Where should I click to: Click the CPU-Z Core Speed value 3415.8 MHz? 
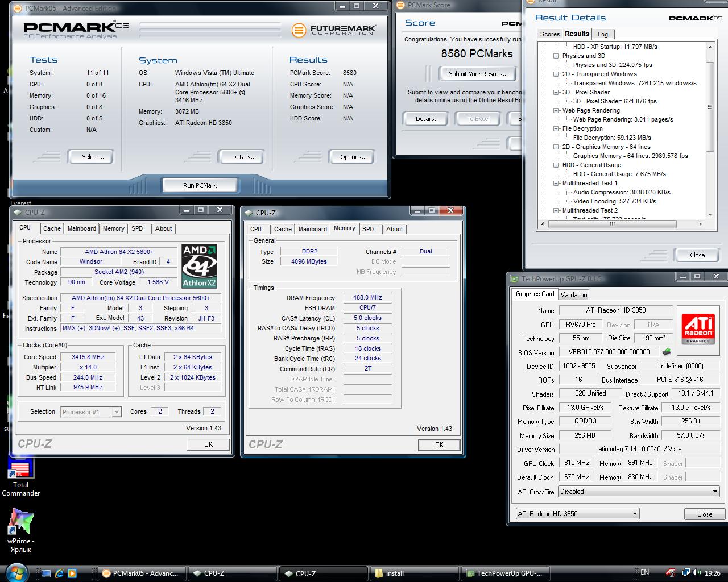[88, 357]
